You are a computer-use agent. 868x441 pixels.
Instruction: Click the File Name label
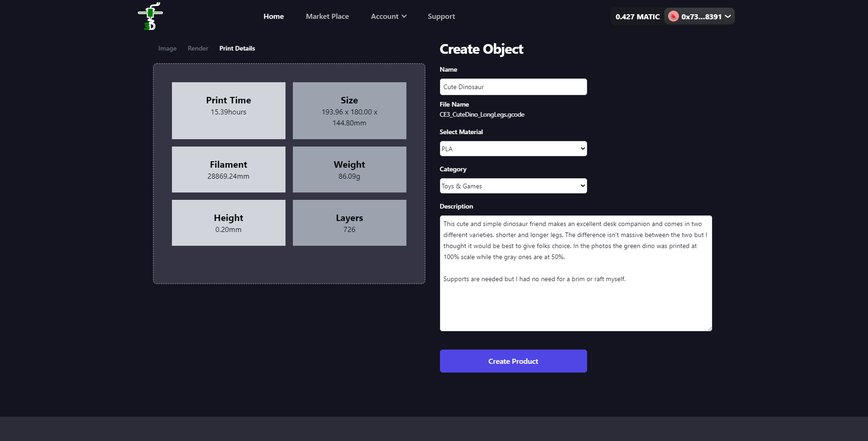click(454, 104)
